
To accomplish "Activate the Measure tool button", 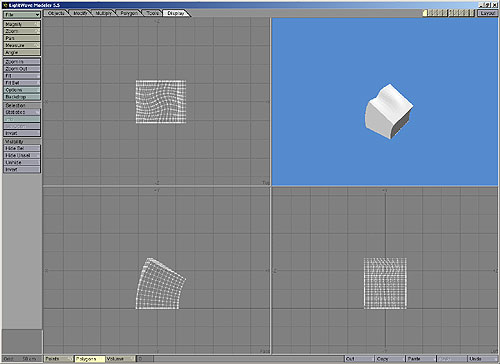I will tap(22, 45).
